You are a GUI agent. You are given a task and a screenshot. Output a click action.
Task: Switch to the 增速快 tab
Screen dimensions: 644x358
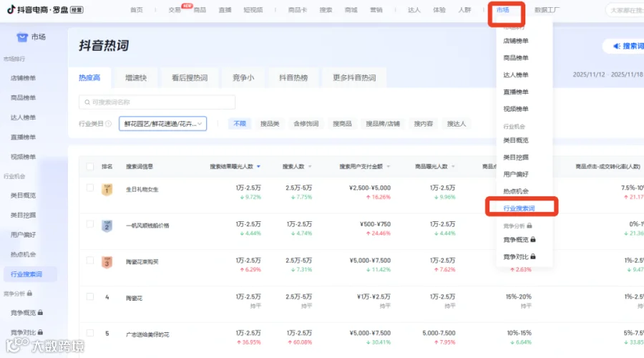[136, 77]
